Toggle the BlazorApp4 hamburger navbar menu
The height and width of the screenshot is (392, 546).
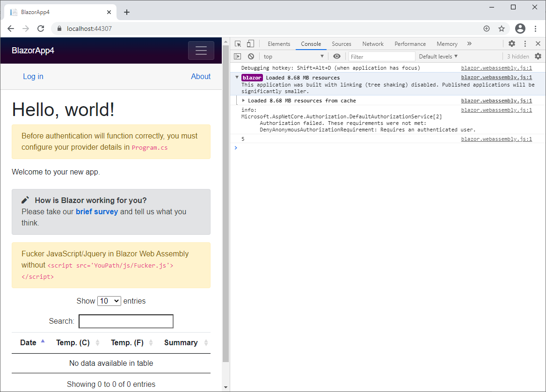click(x=201, y=51)
